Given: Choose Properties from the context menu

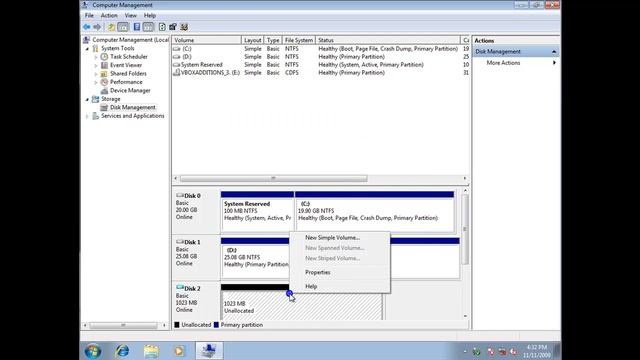Looking at the screenshot, I should (340, 272).
